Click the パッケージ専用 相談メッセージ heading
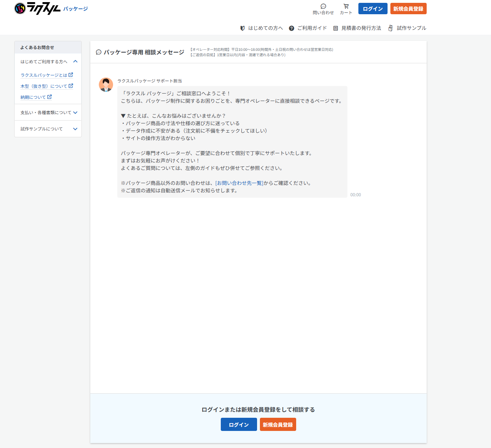 click(144, 52)
